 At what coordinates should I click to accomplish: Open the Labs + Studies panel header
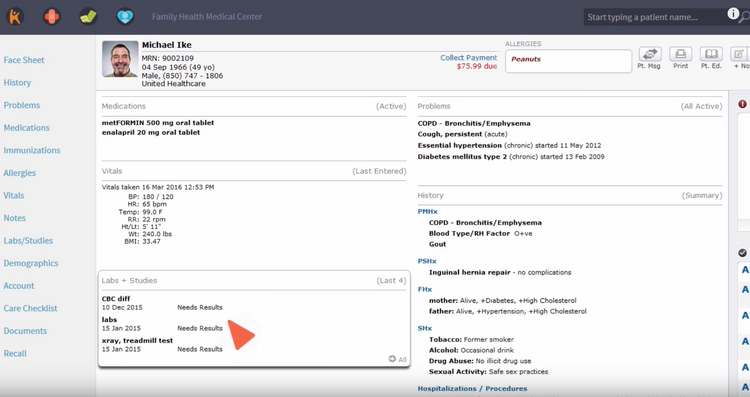[x=129, y=280]
